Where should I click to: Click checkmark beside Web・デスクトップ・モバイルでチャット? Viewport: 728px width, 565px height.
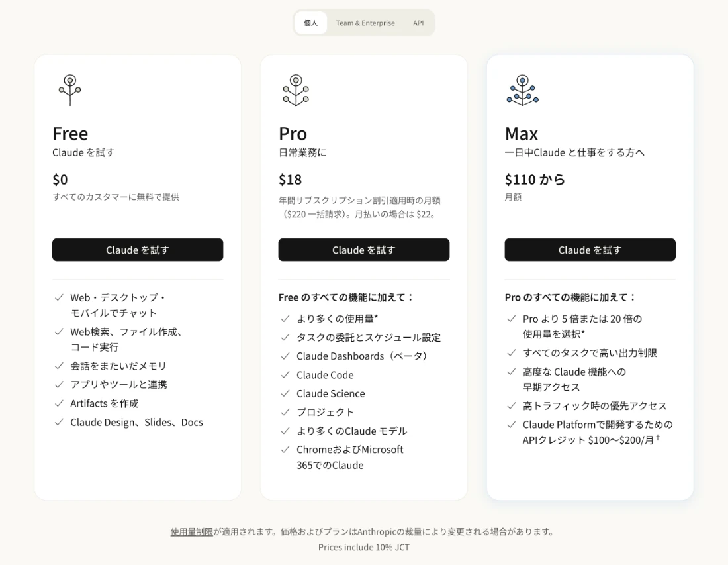[x=59, y=298]
